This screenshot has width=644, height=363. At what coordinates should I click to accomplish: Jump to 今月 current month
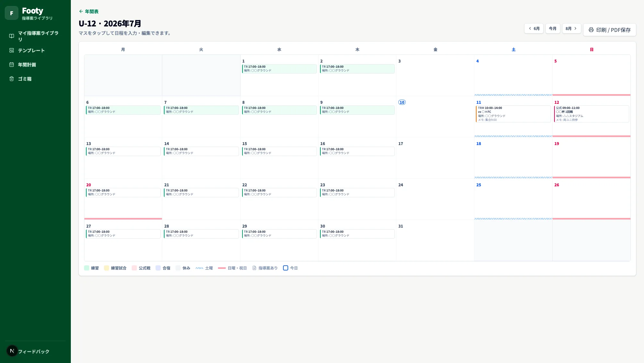553,28
